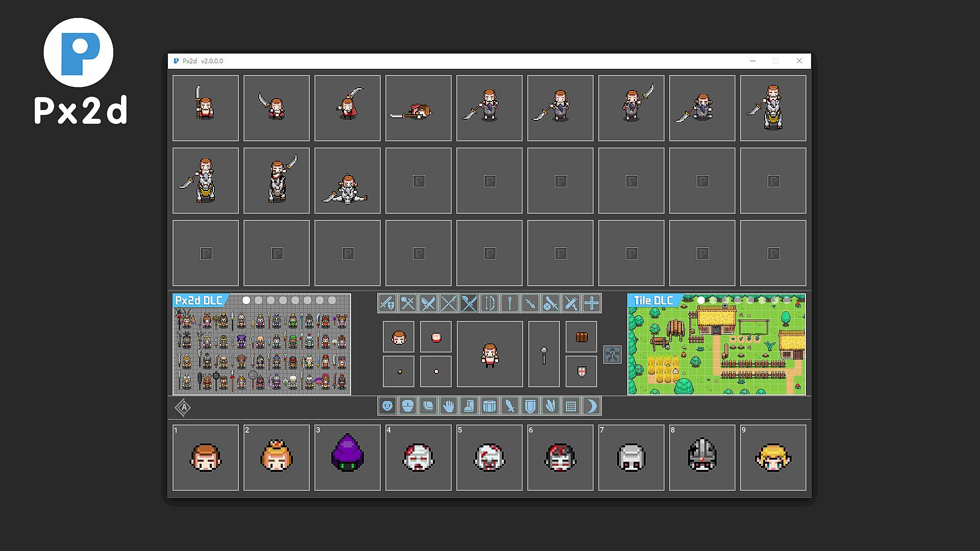Open the Tile DLC farm preview
This screenshot has height=551, width=980.
coord(716,352)
